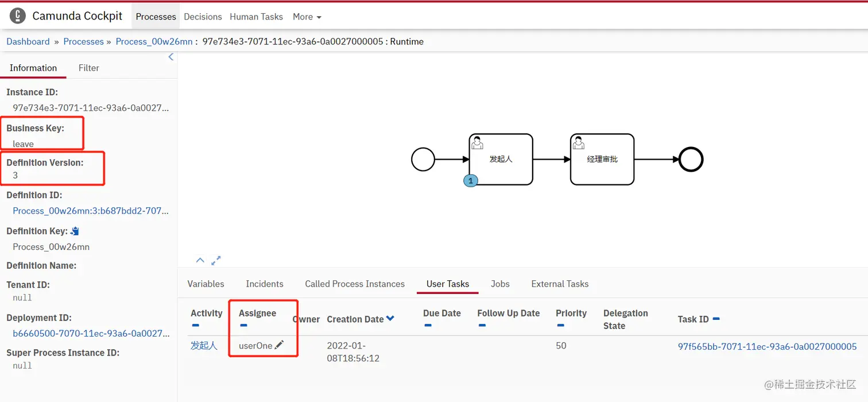Select the Definition Key value Process_00w26mn
Screen dimensions: 868x402
coord(51,246)
